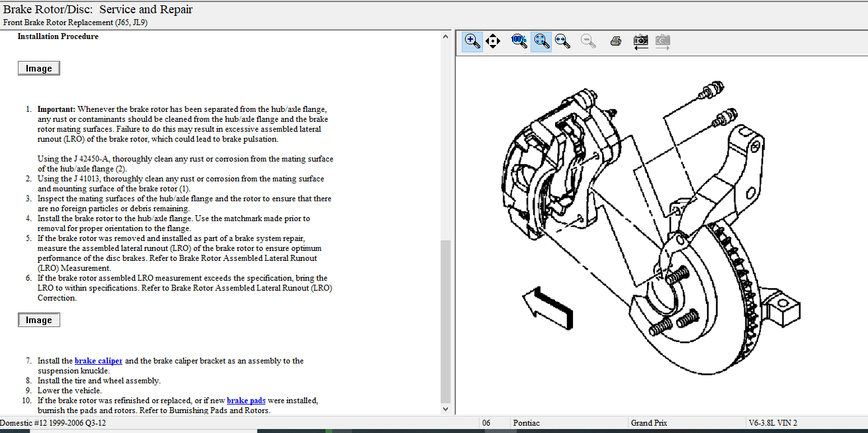Image resolution: width=868 pixels, height=433 pixels.
Task: Select the zoom in magnifier tool
Action: click(472, 41)
